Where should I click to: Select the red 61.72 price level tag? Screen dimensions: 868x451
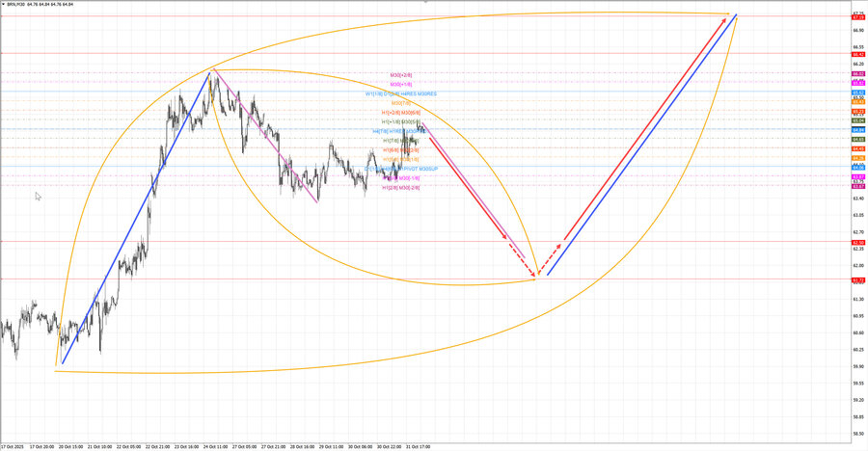pos(858,280)
